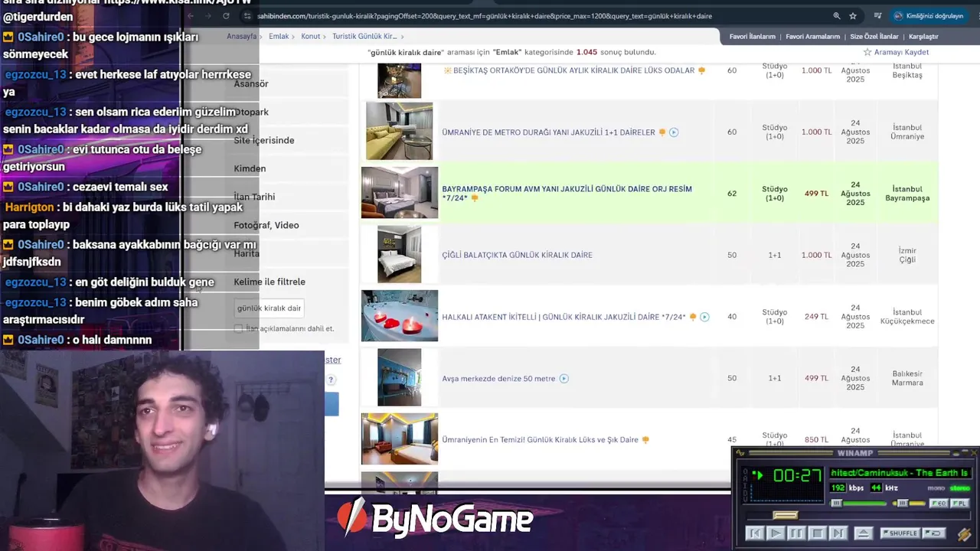This screenshot has height=551, width=980.
Task: Toggle Winamp shuffle mode
Action: click(x=900, y=533)
